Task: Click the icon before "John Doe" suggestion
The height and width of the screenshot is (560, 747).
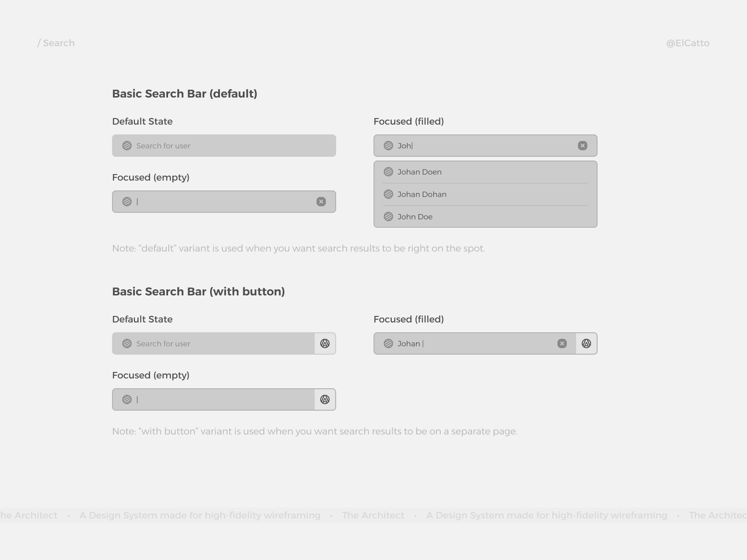Action: click(x=388, y=217)
